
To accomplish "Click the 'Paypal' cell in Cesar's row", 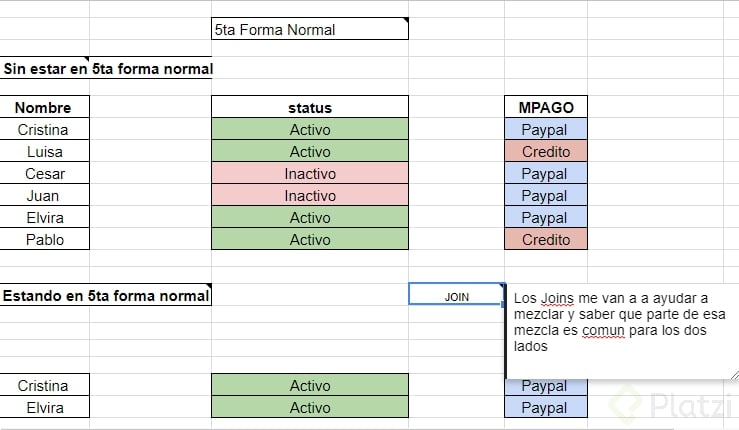I will [x=546, y=173].
